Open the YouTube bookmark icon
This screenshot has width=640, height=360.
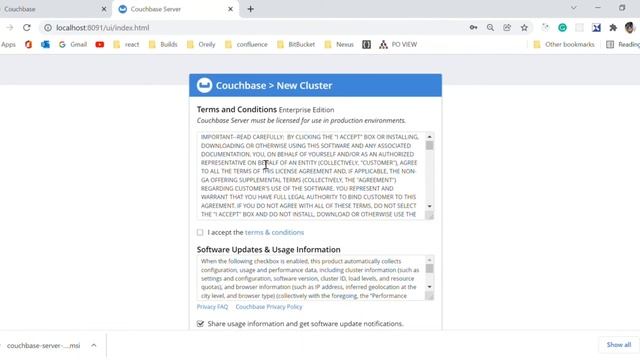pos(100,44)
